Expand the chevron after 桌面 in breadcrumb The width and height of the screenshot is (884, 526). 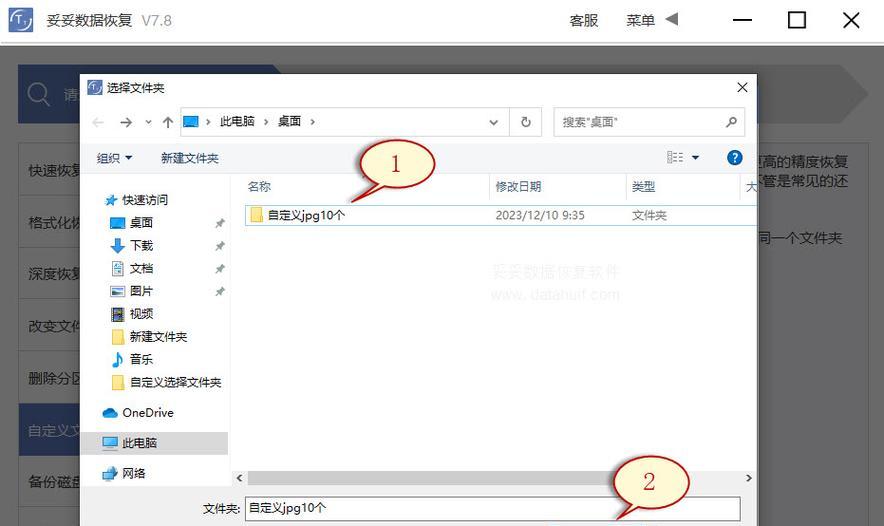[312, 121]
